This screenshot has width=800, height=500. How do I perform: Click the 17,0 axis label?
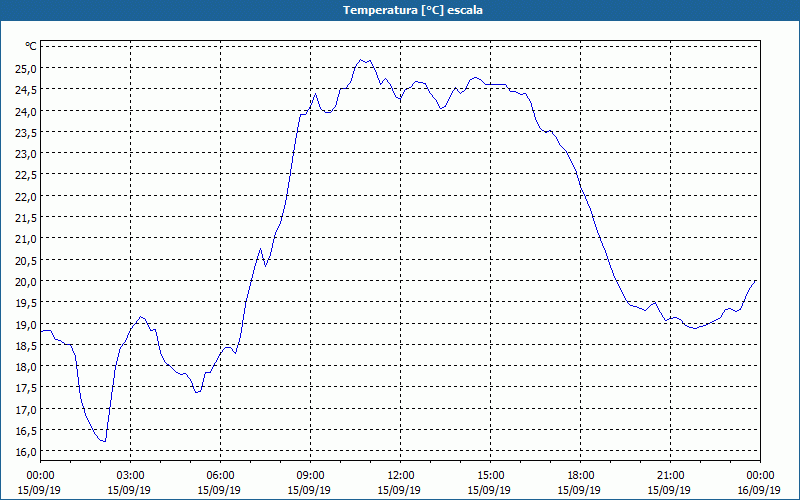[x=26, y=410]
